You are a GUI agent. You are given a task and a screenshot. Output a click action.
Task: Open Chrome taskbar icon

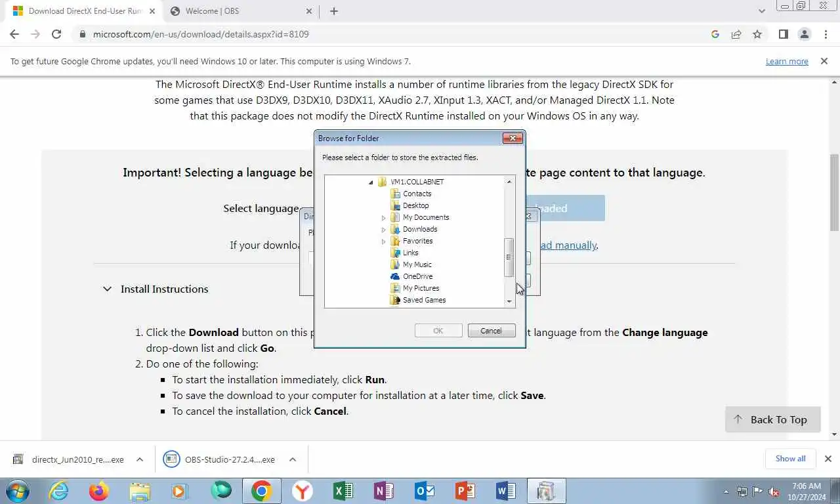[x=261, y=491]
